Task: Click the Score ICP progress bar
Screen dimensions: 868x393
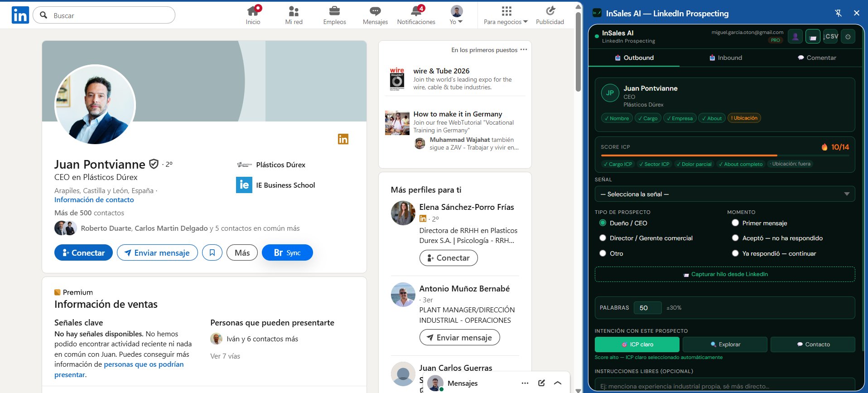Action: [724, 155]
